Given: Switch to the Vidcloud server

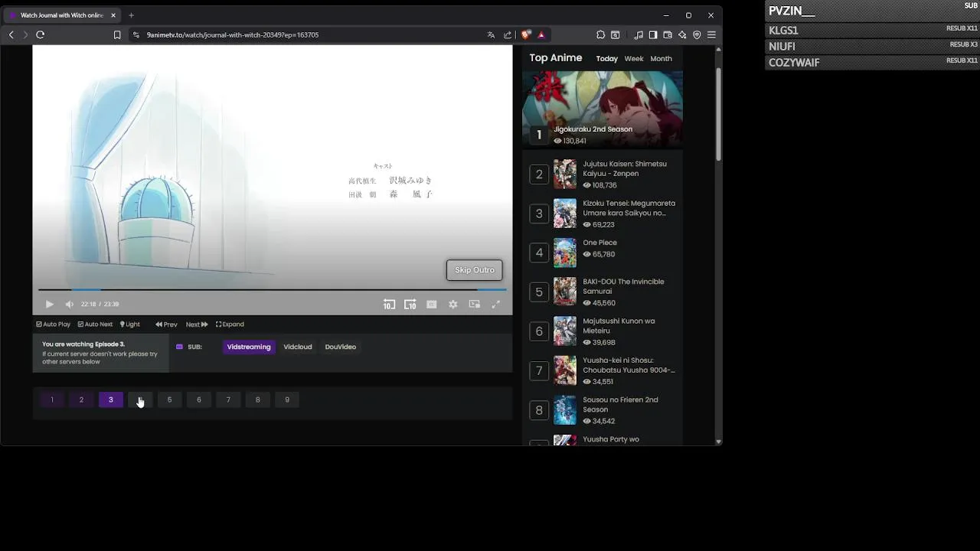Looking at the screenshot, I should 298,347.
